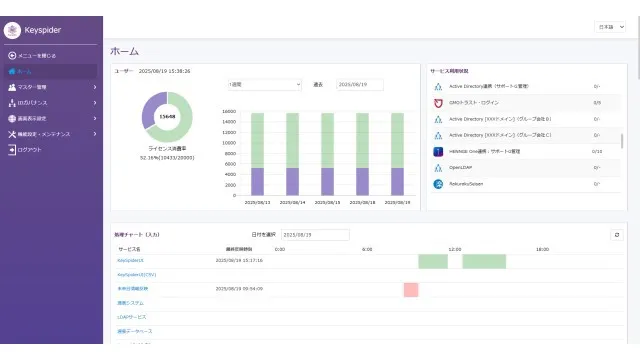Click the purple bar for 2025/08/18
Image resolution: width=640 pixels, height=360 pixels.
tap(362, 182)
